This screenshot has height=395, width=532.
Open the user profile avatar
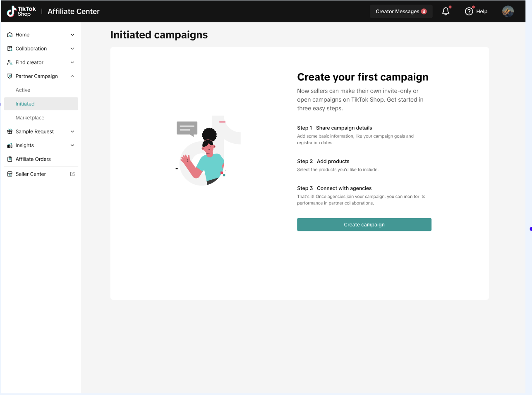click(508, 12)
